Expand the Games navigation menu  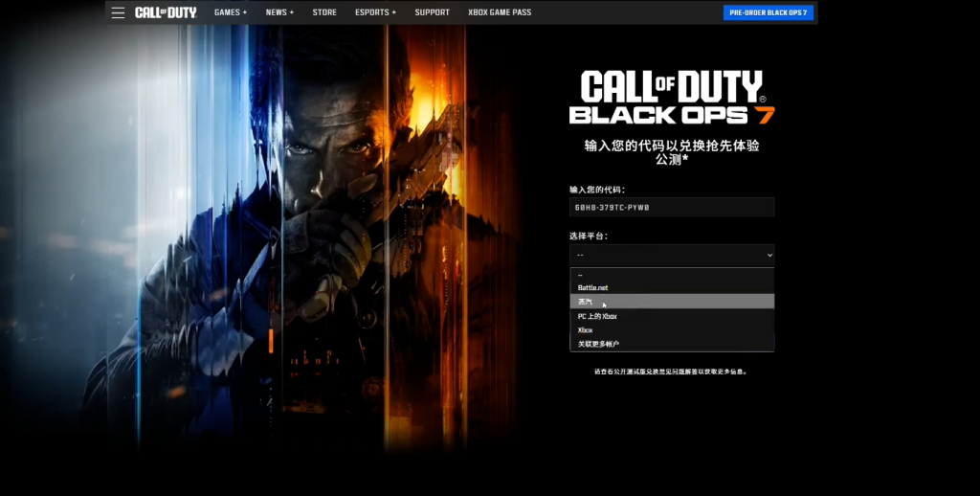(x=231, y=12)
